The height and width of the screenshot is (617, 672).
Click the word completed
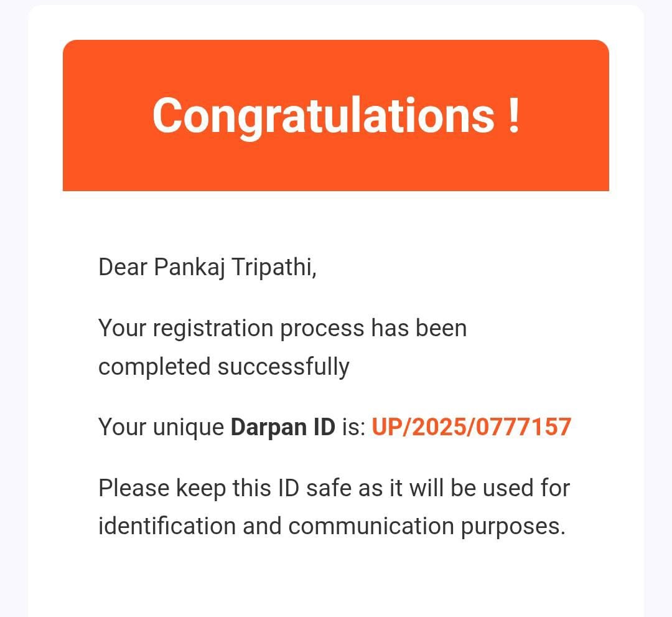point(154,367)
